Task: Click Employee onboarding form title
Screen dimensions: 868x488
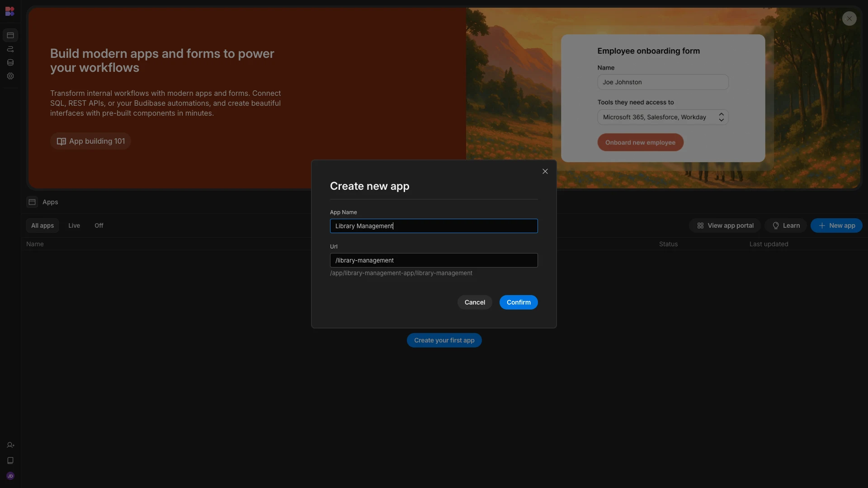Action: click(648, 51)
